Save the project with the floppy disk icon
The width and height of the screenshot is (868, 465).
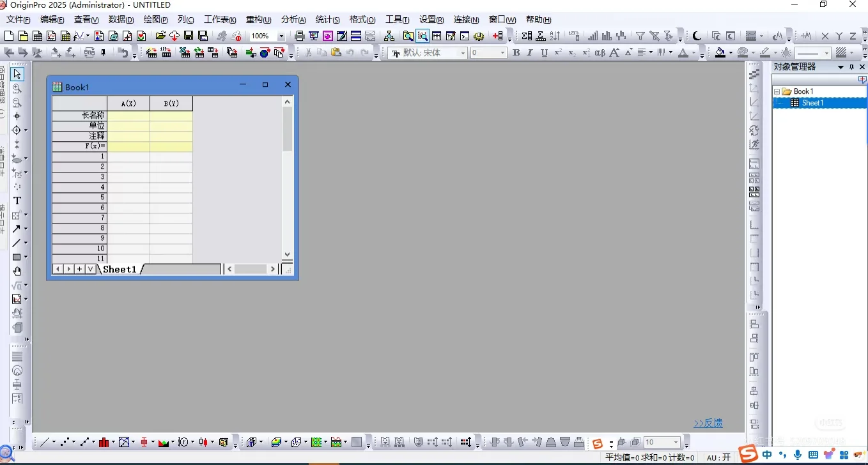189,36
